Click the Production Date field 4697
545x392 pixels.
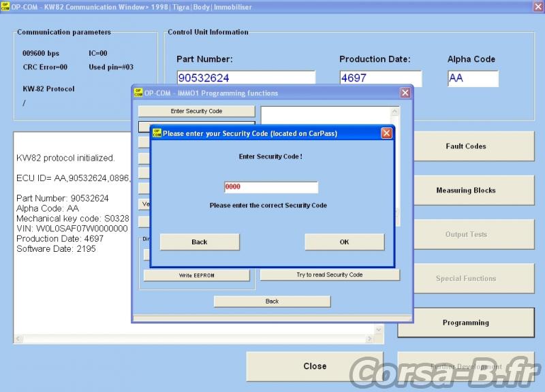[381, 78]
